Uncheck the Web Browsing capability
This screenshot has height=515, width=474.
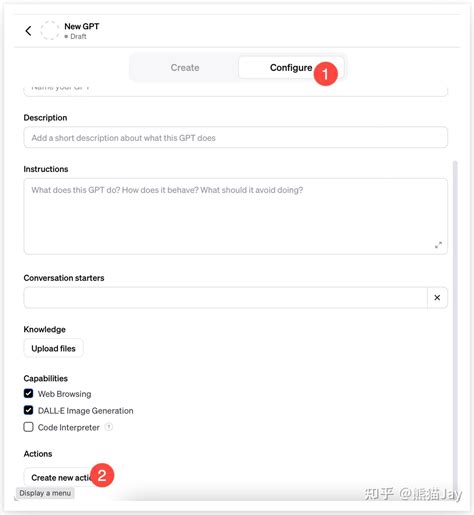point(28,393)
